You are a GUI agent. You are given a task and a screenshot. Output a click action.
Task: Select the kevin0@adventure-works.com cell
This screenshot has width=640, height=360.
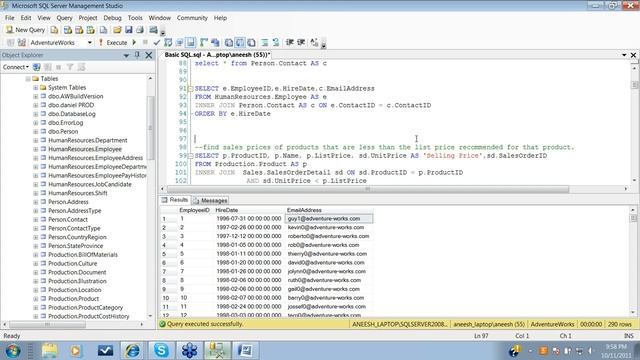click(329, 227)
